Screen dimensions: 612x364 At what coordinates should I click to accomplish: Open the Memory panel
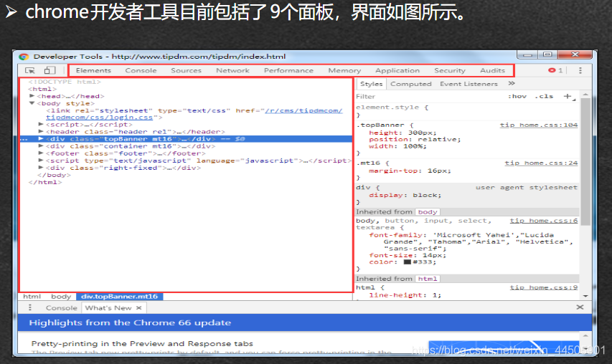(x=344, y=70)
